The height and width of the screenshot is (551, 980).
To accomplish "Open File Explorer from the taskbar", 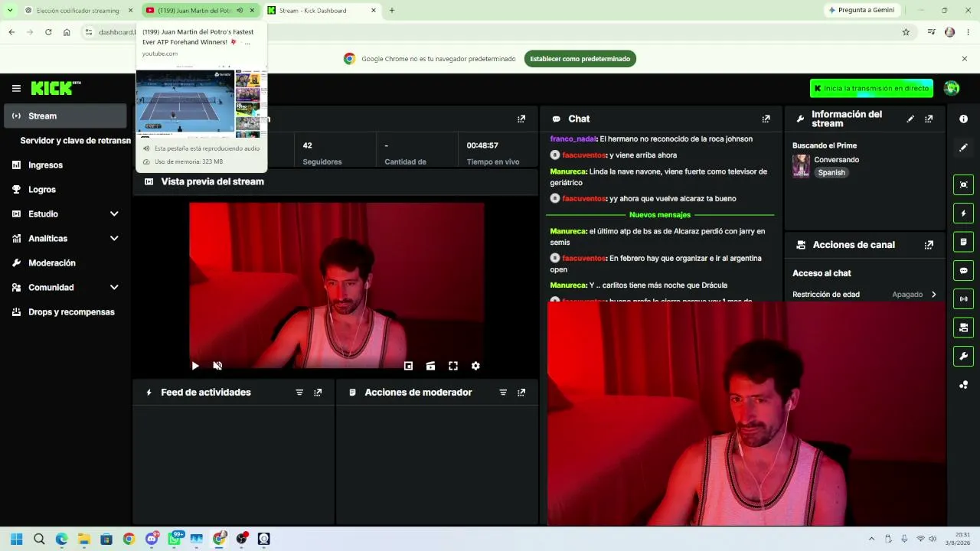I will (x=83, y=539).
